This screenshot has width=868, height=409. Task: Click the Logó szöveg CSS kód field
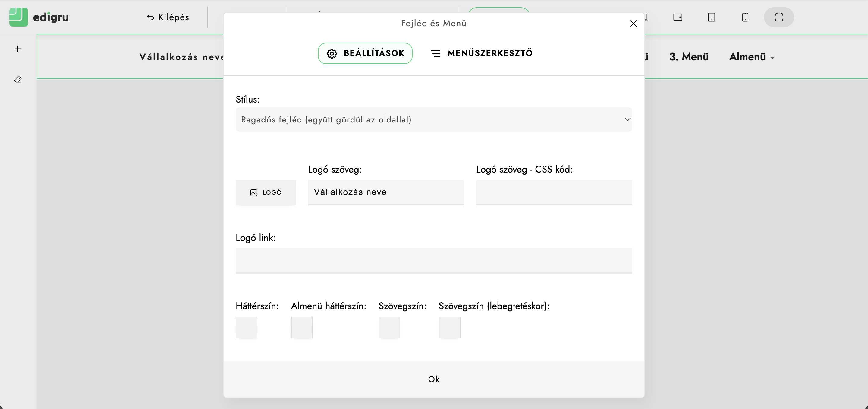point(554,192)
